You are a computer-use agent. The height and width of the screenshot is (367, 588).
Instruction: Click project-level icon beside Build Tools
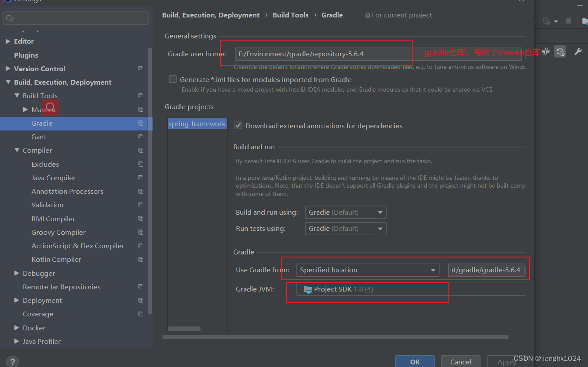(141, 96)
